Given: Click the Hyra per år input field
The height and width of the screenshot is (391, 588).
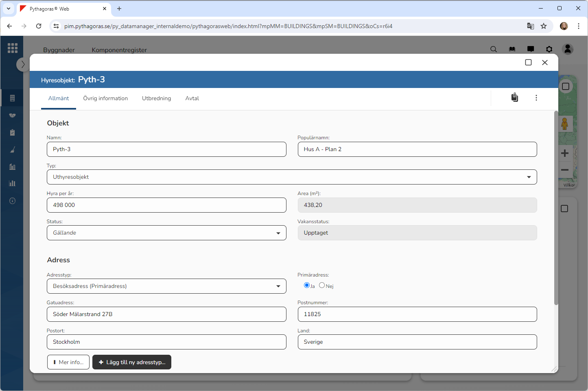Looking at the screenshot, I should point(166,205).
